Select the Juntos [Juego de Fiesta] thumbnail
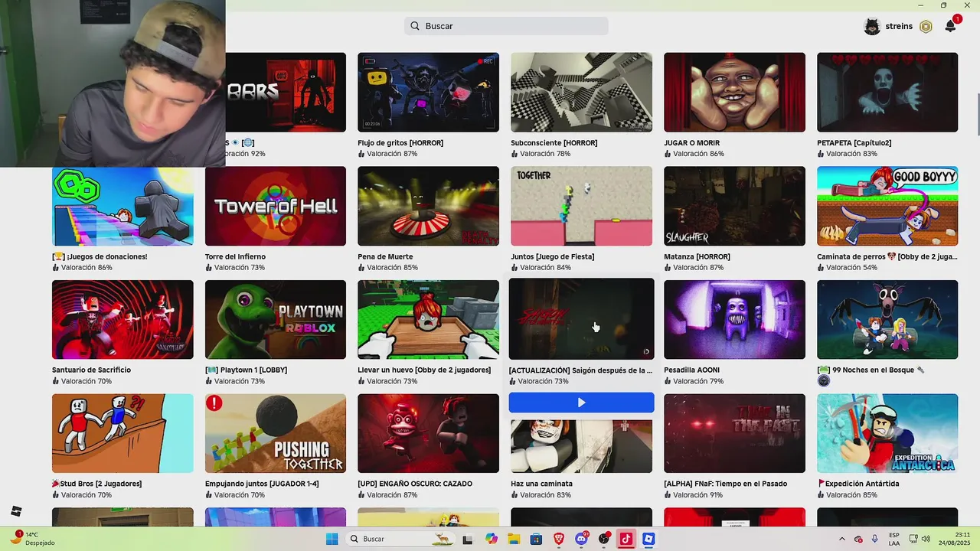This screenshot has height=551, width=980. [x=581, y=206]
